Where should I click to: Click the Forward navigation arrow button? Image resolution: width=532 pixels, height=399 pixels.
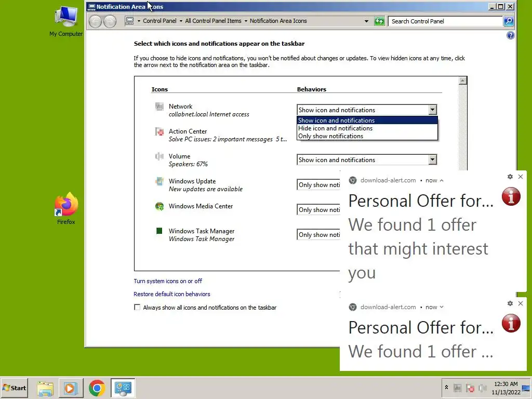click(x=110, y=21)
